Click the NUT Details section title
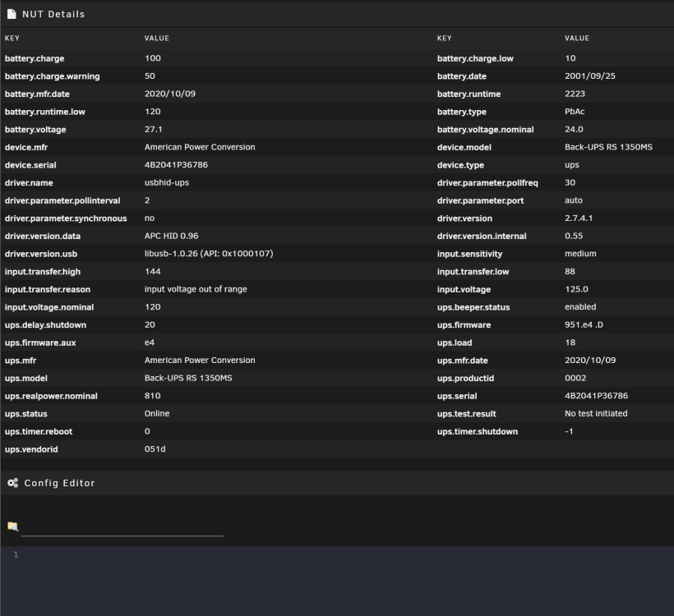 pyautogui.click(x=53, y=14)
